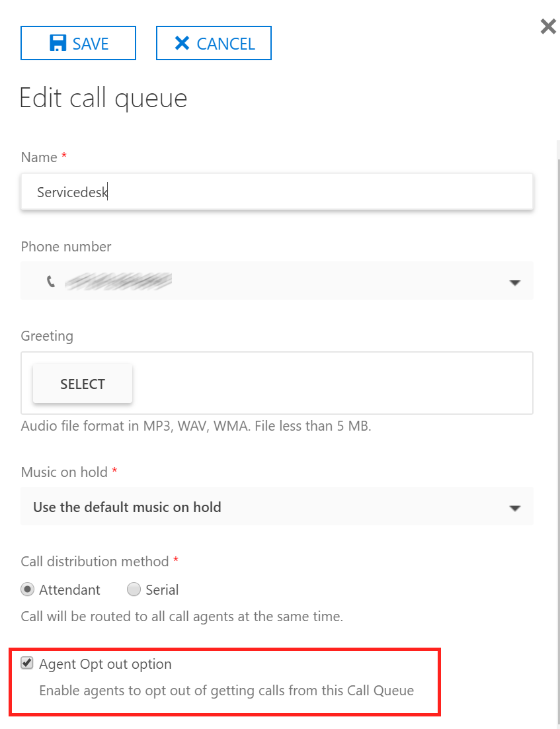Uncheck the Agent Opt out option checkbox

pyautogui.click(x=27, y=663)
